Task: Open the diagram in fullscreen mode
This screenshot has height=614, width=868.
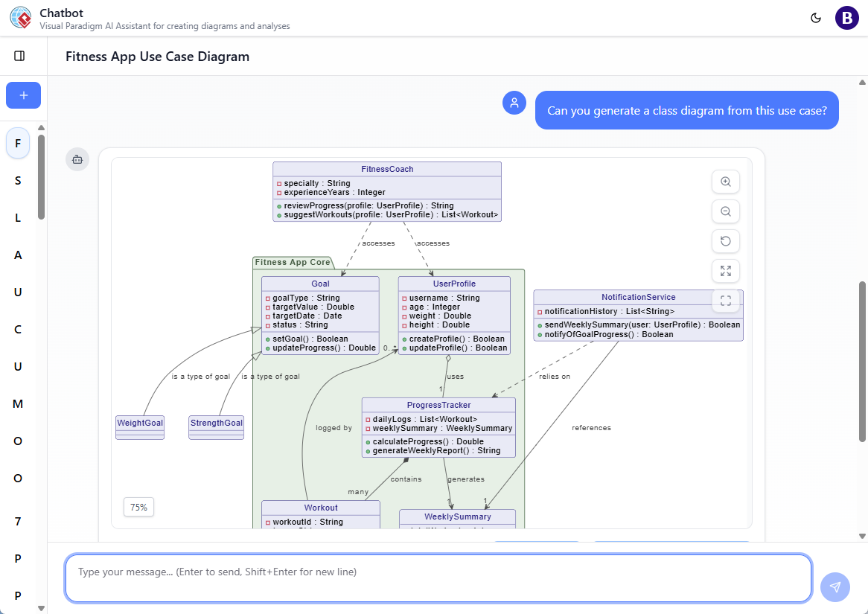Action: click(x=725, y=301)
